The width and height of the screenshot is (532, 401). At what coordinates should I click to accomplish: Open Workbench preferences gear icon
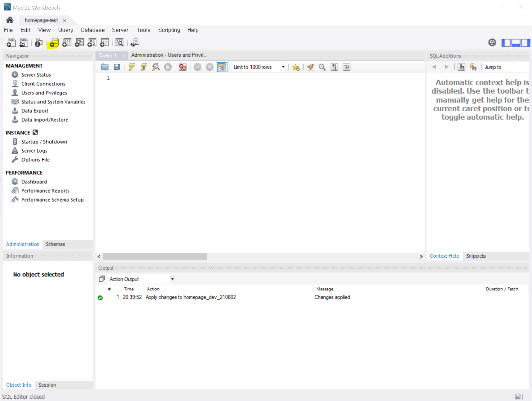(492, 43)
